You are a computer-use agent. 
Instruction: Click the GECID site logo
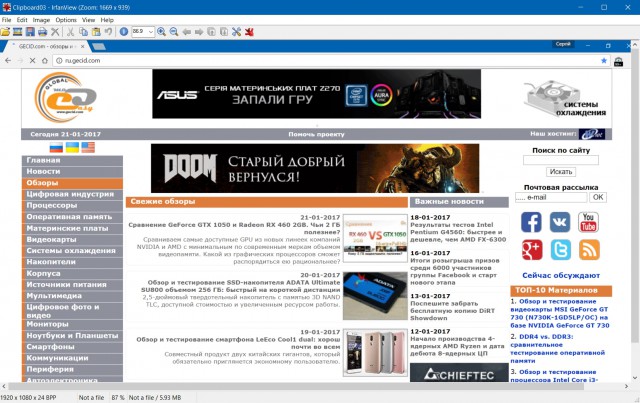[65, 97]
